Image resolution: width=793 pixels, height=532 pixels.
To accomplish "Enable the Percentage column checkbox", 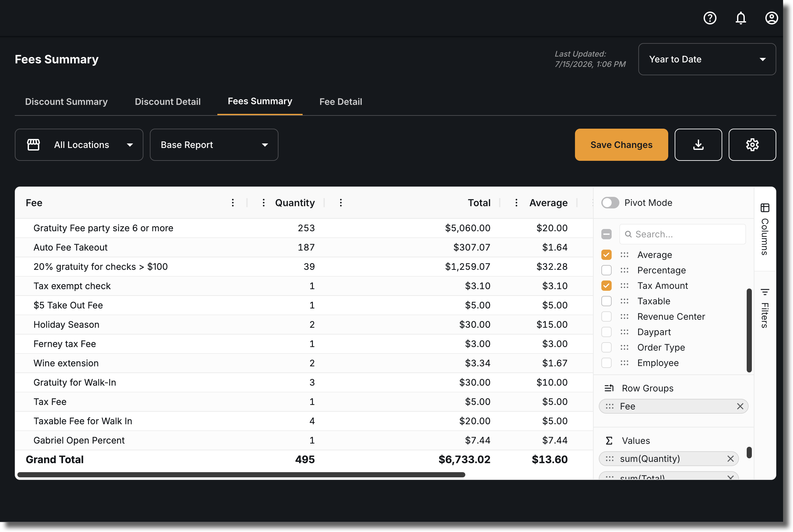I will click(x=606, y=270).
